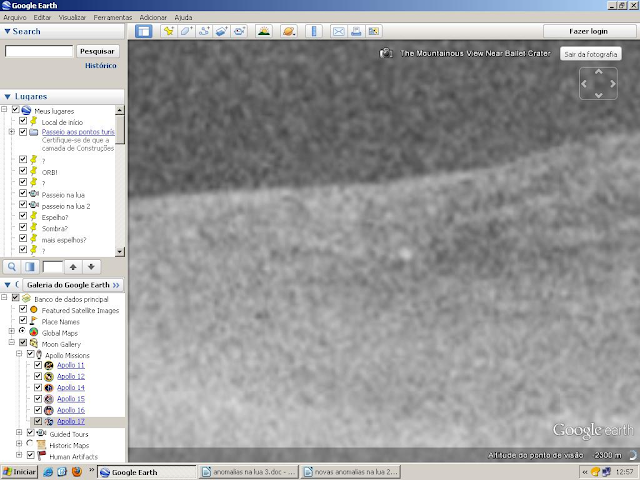Collapse the layers panel triangle
Screen dimensions: 640x480
click(x=7, y=285)
